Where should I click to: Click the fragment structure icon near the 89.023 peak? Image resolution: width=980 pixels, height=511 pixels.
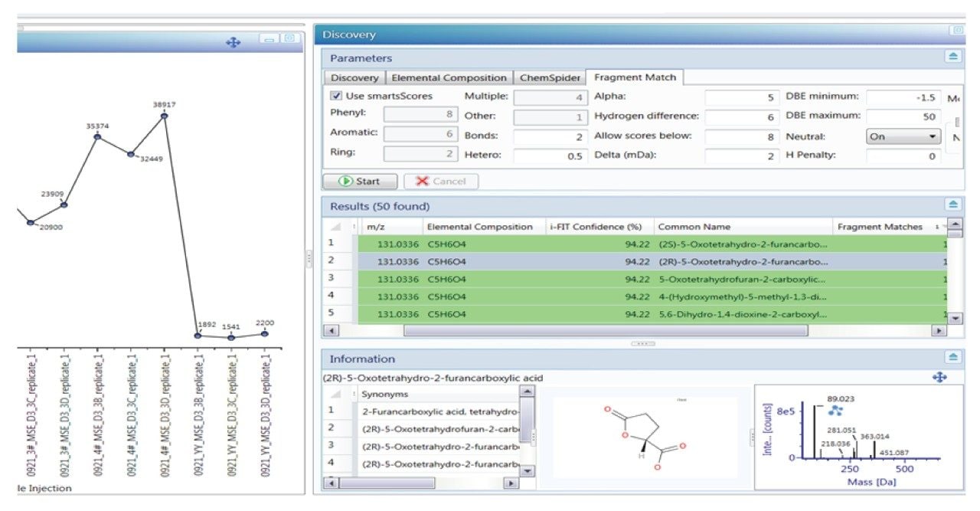[x=835, y=411]
